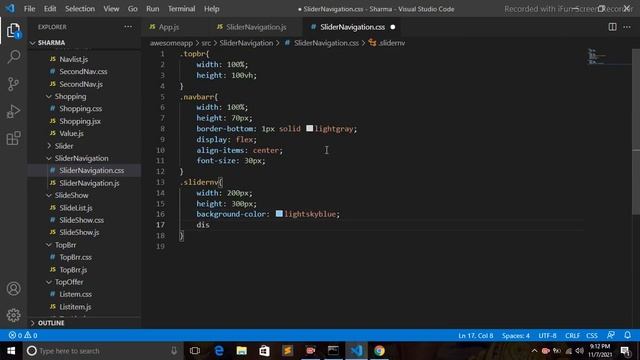
Task: Open the Search view icon
Action: (13, 57)
